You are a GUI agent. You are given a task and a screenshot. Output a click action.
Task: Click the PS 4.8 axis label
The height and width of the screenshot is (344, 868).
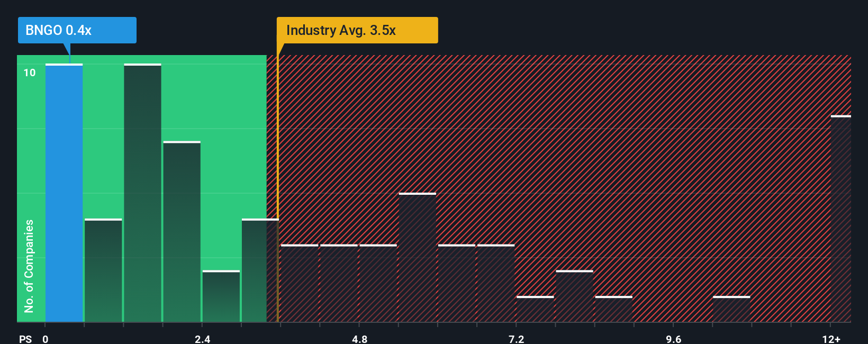pyautogui.click(x=359, y=339)
